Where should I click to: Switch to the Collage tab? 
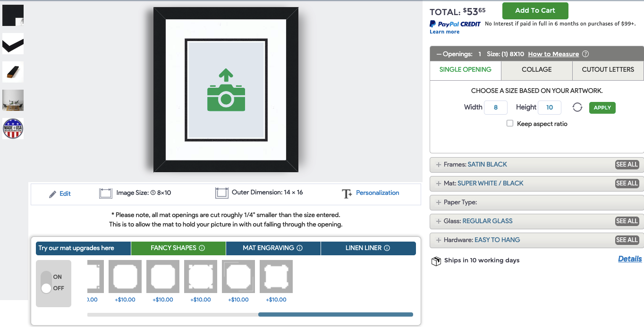pyautogui.click(x=536, y=70)
